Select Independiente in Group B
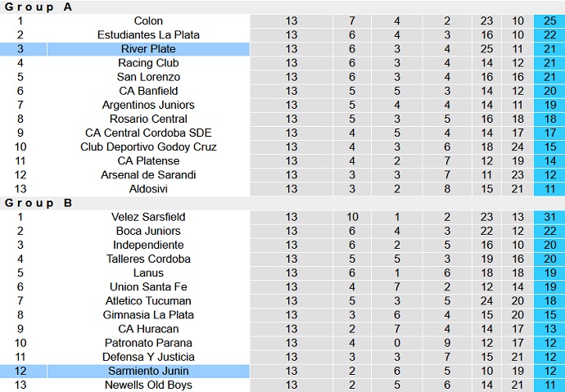Screen dimensions: 565x392 pyautogui.click(x=148, y=245)
